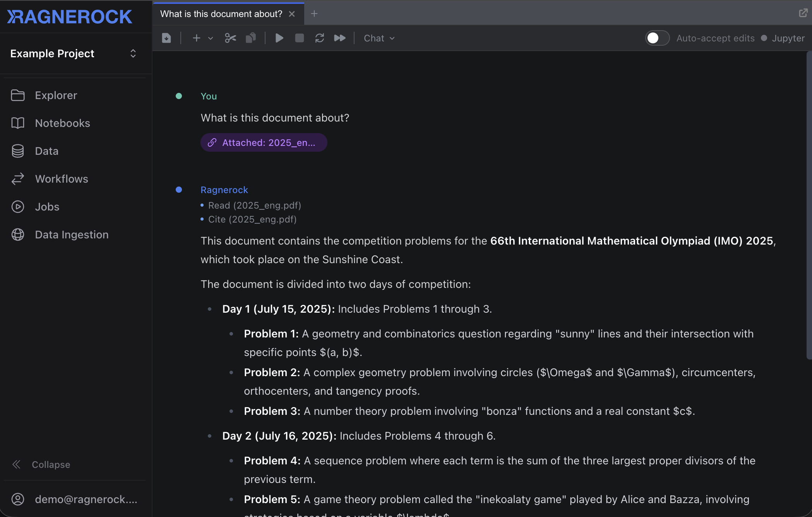Click the save notebook icon
The image size is (812, 517).
coord(166,38)
